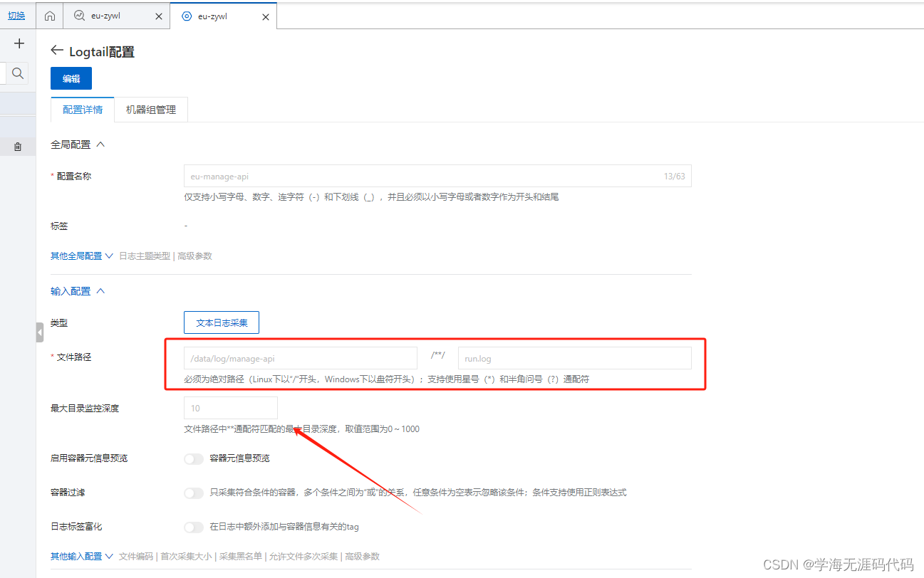This screenshot has width=924, height=578.
Task: Click the 首次采集大小 text
Action: coord(186,556)
